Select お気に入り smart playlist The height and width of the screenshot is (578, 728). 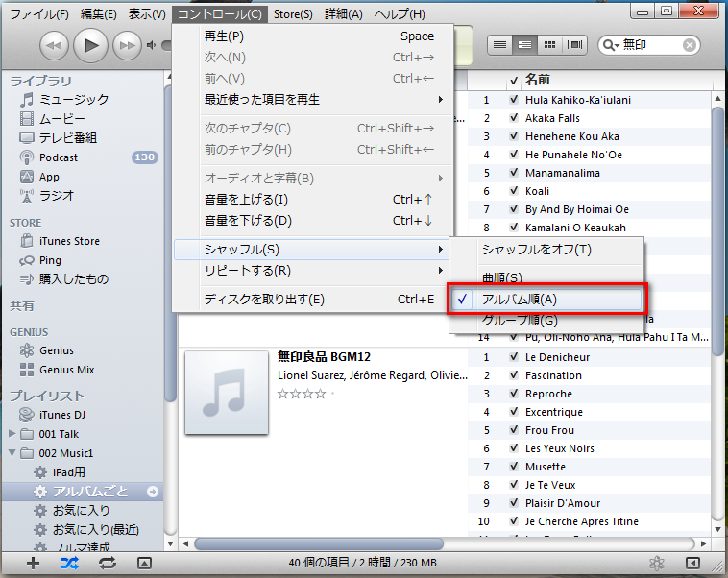[x=84, y=511]
